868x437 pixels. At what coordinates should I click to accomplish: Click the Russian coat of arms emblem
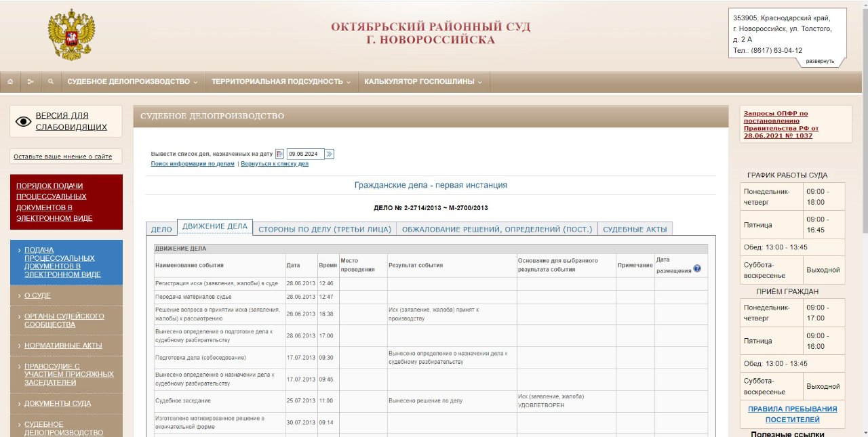71,35
